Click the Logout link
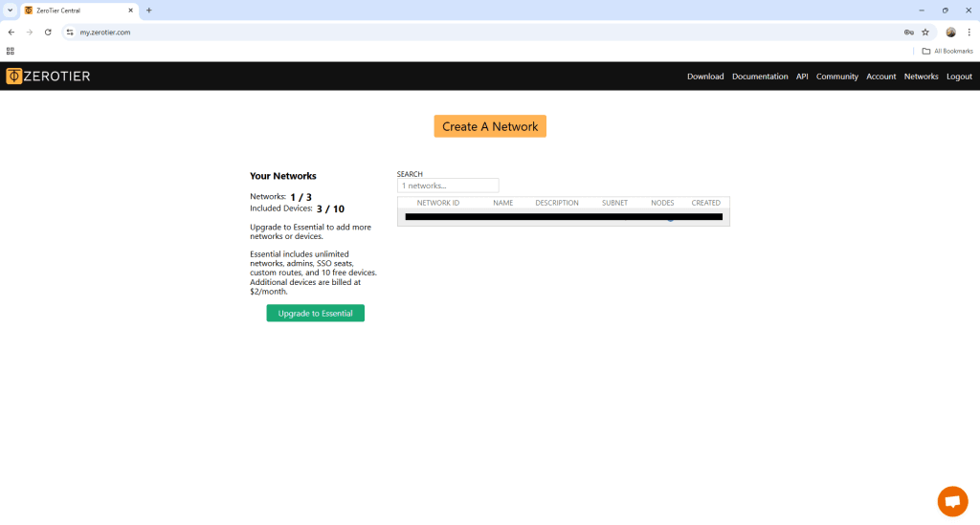This screenshot has height=525, width=980. (x=959, y=77)
